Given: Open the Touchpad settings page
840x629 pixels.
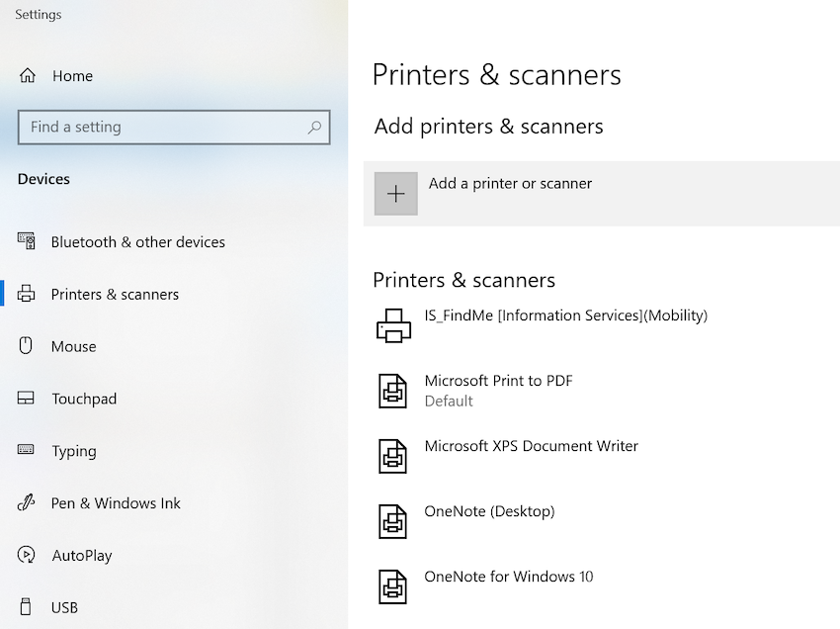Looking at the screenshot, I should (x=84, y=399).
